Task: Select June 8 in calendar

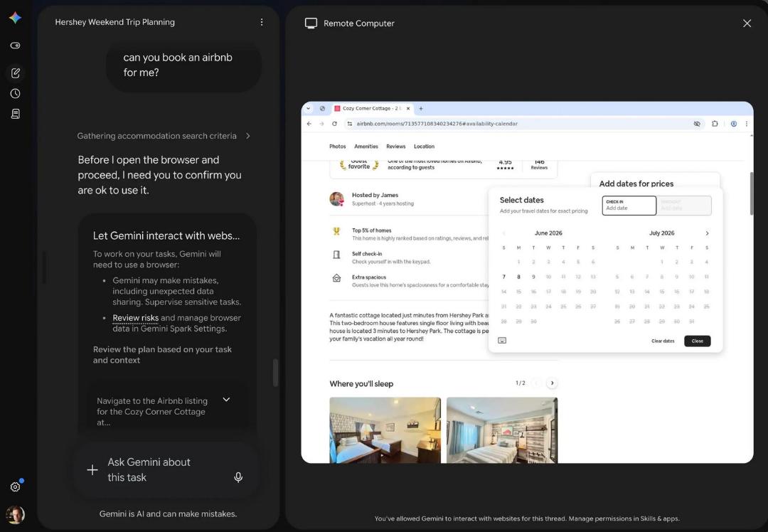Action: coord(518,277)
